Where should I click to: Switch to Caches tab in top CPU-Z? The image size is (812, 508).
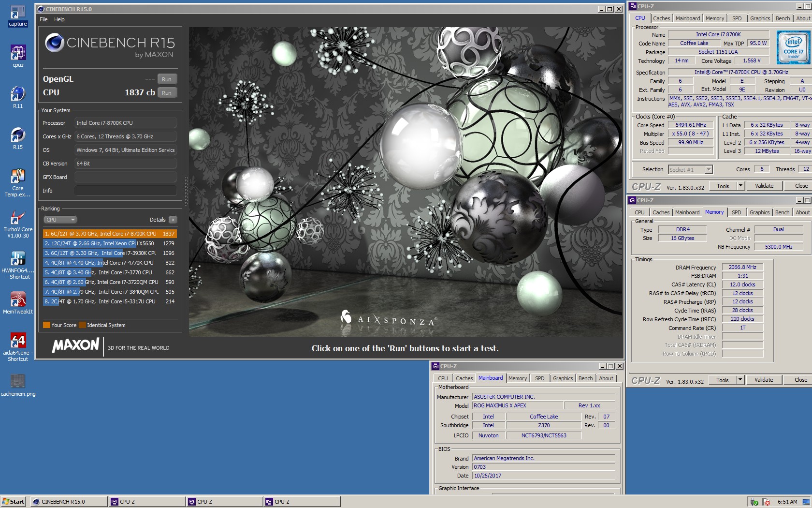pyautogui.click(x=661, y=18)
